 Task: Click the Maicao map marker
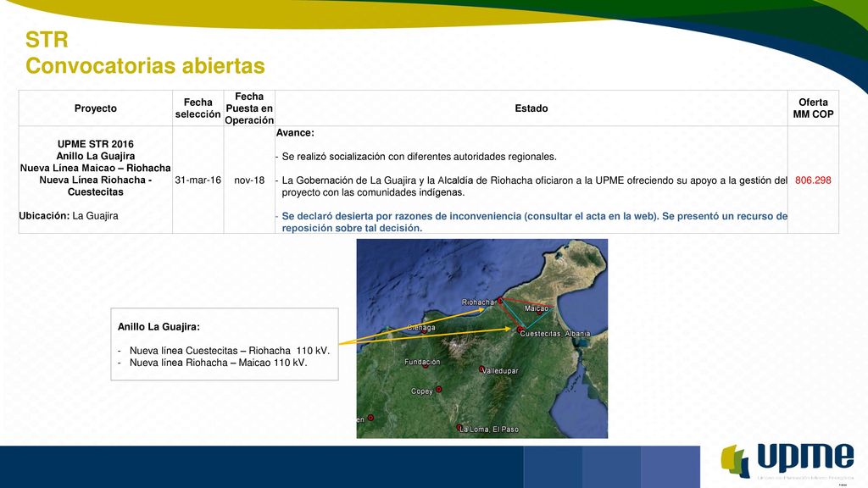coord(539,312)
